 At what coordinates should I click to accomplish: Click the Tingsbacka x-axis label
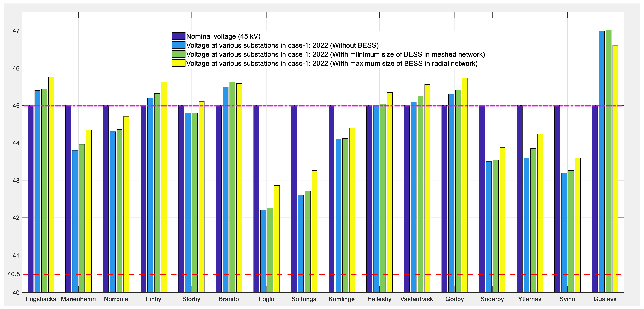click(x=40, y=299)
